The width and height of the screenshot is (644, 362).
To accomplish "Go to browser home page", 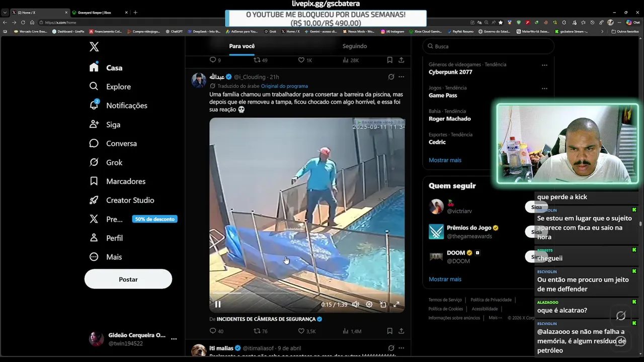I will pos(32,22).
